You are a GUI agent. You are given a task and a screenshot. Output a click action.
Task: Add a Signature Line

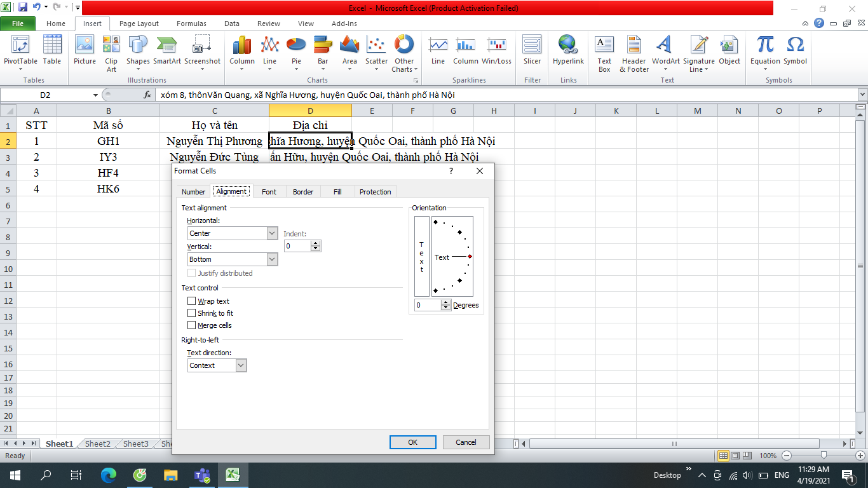[x=699, y=54]
